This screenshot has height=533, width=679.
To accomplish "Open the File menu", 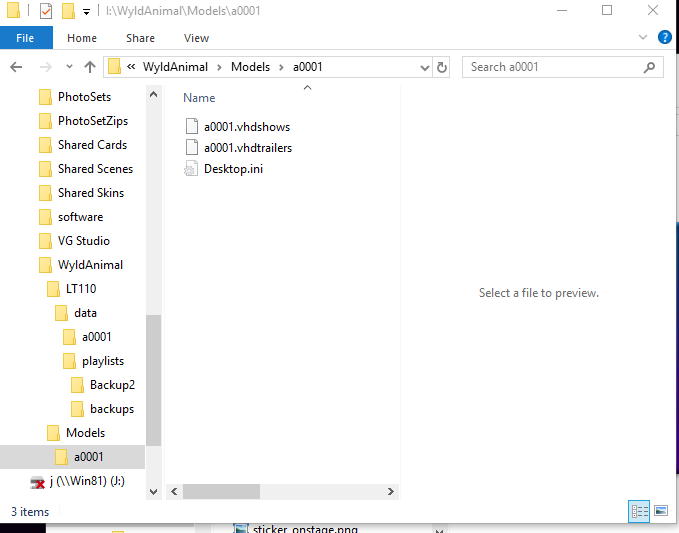I will tap(25, 38).
